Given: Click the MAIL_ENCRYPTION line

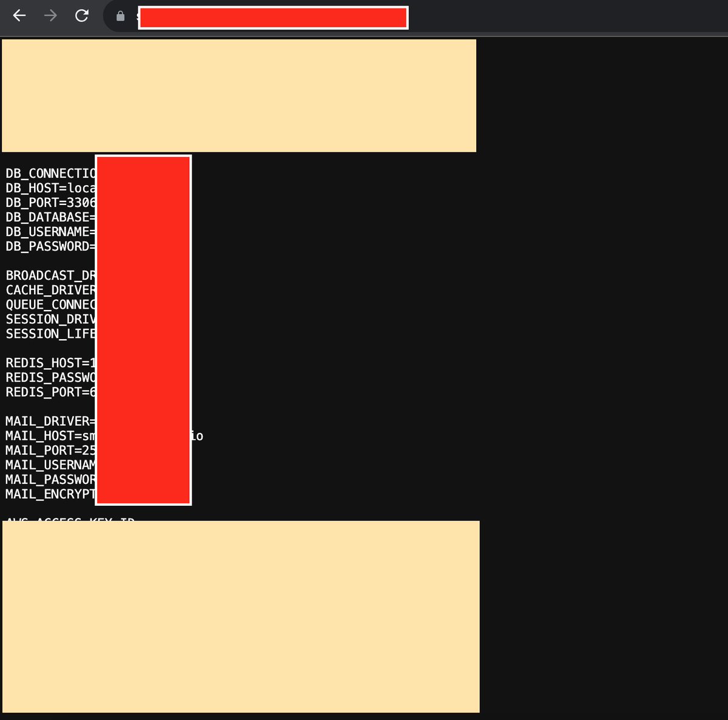Looking at the screenshot, I should point(50,494).
